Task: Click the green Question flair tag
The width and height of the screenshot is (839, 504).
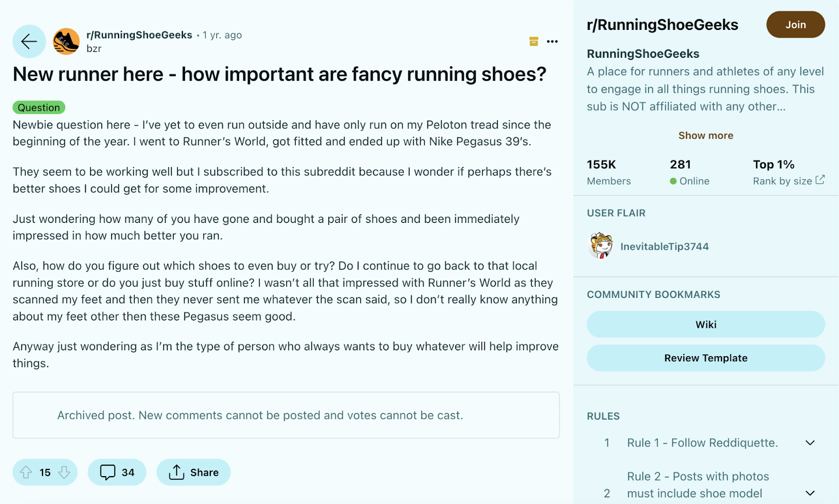Action: tap(39, 107)
